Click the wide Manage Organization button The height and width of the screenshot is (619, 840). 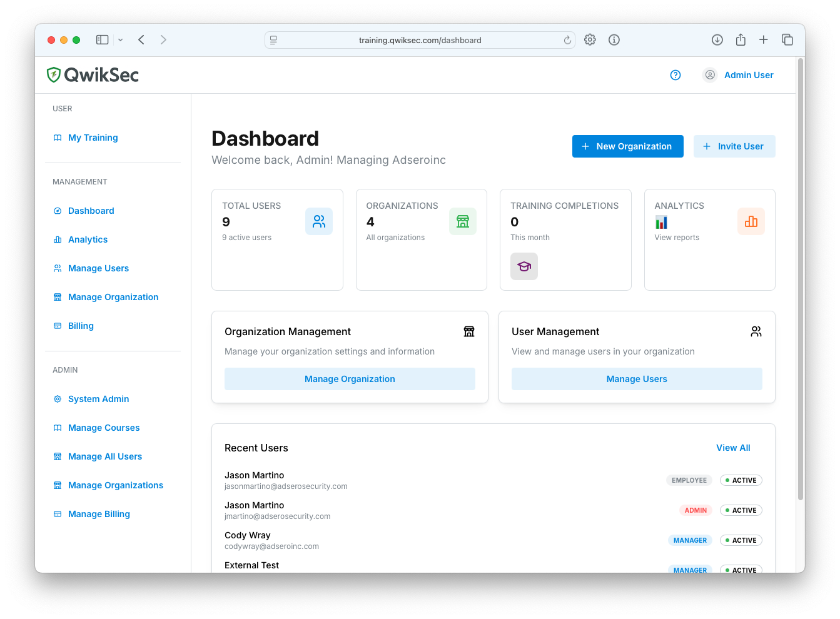coord(350,379)
